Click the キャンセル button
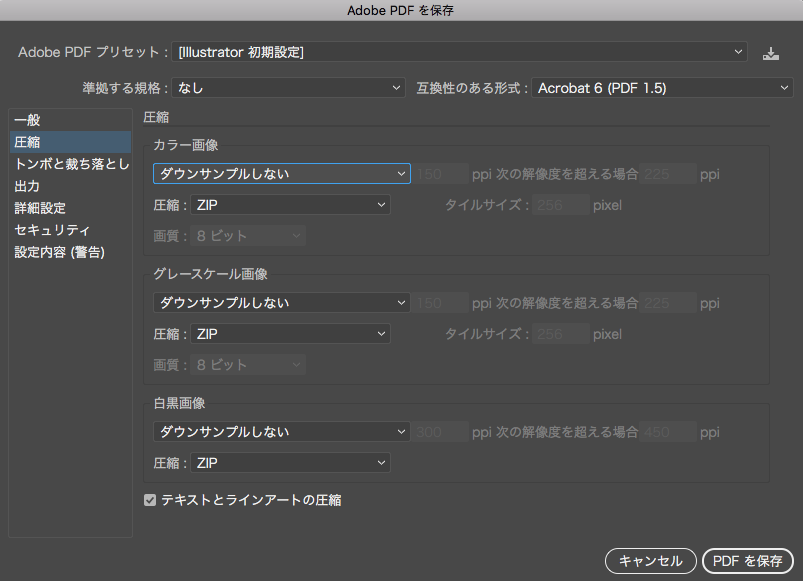Viewport: 803px width, 581px height. 650,561
